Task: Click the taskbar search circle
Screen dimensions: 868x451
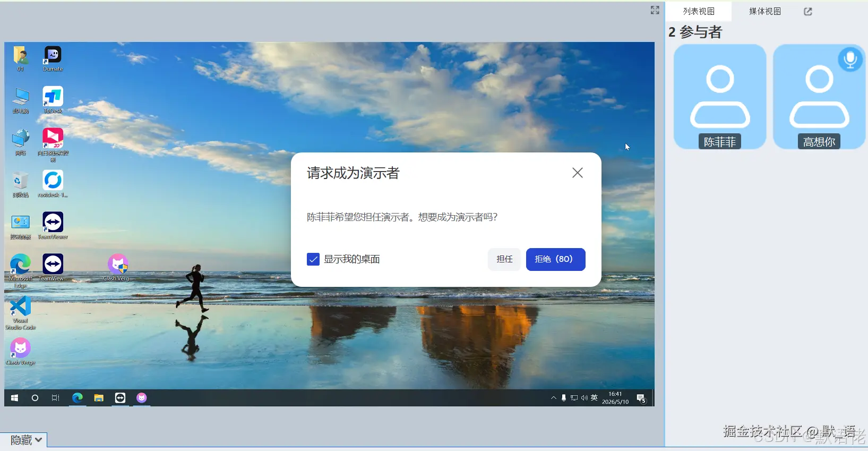Action: point(35,398)
